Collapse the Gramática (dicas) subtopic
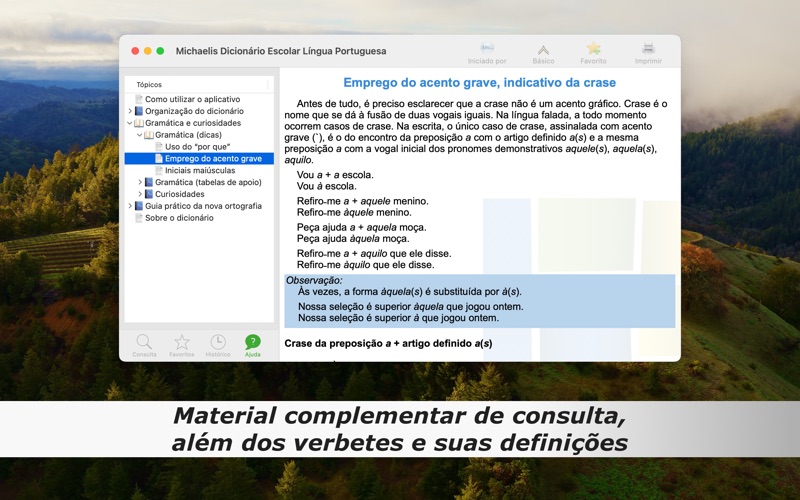800x500 pixels. pyautogui.click(x=140, y=135)
